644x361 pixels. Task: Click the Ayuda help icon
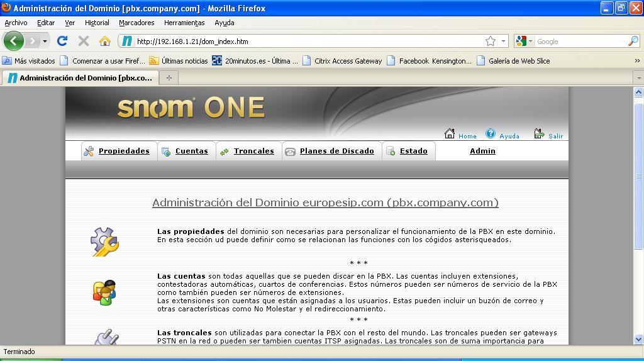491,134
